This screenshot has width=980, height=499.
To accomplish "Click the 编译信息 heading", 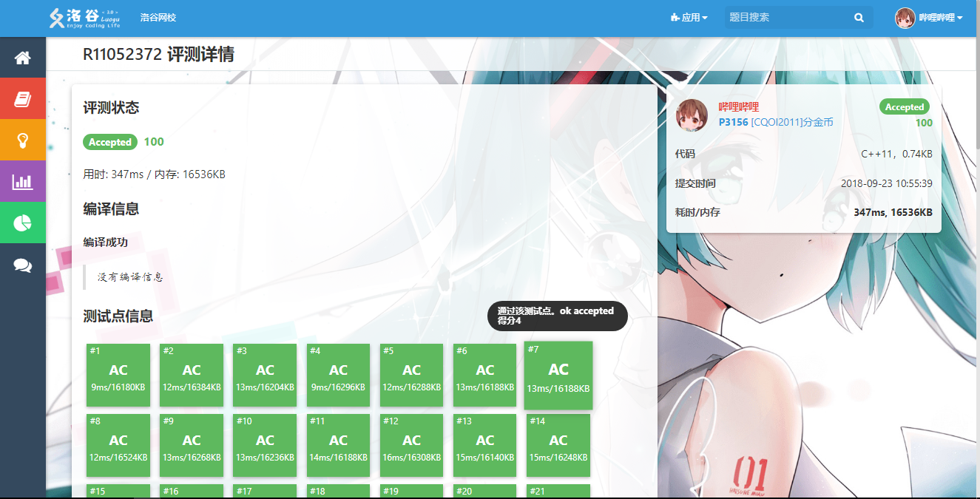I will click(111, 209).
